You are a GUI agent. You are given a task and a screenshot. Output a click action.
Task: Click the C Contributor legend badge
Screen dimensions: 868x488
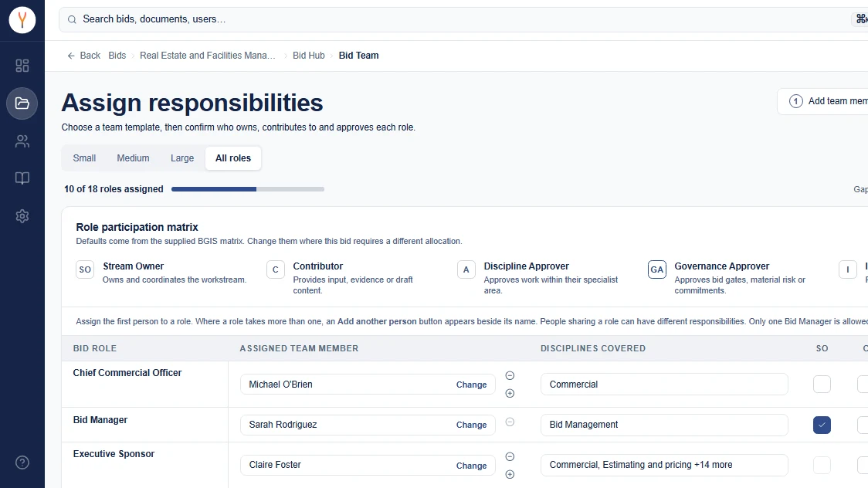[275, 269]
